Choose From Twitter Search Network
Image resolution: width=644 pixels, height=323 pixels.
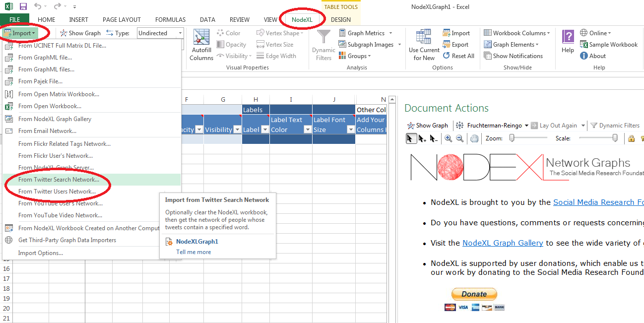92,180
